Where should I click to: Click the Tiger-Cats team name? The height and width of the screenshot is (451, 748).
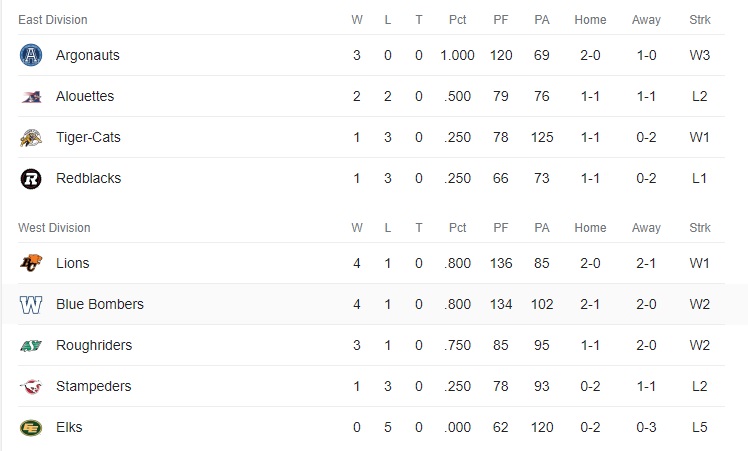tap(88, 138)
